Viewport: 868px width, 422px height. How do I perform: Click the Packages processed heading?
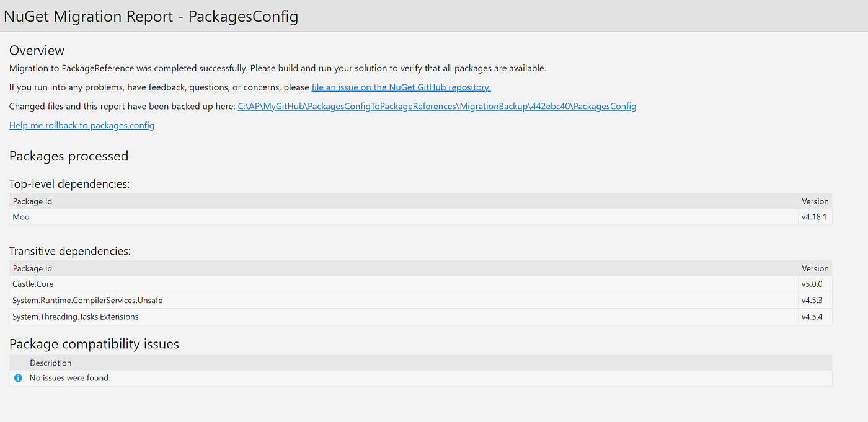click(68, 156)
